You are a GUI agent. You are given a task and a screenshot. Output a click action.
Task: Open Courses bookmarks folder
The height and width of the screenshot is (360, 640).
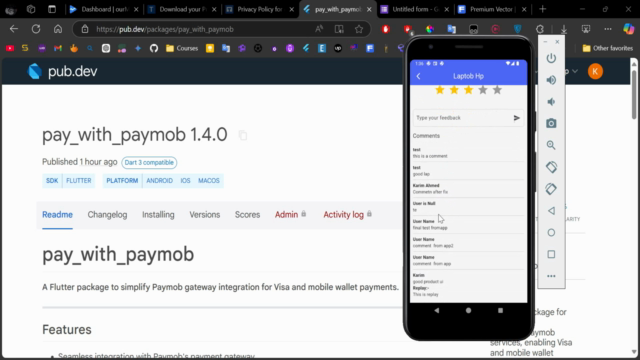[182, 48]
